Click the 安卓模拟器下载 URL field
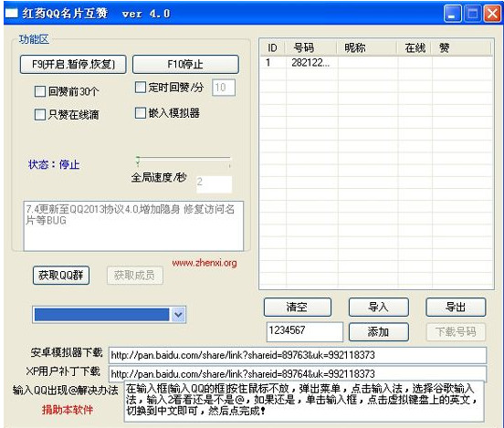Image resolution: width=504 pixels, height=428 pixels. 298,355
